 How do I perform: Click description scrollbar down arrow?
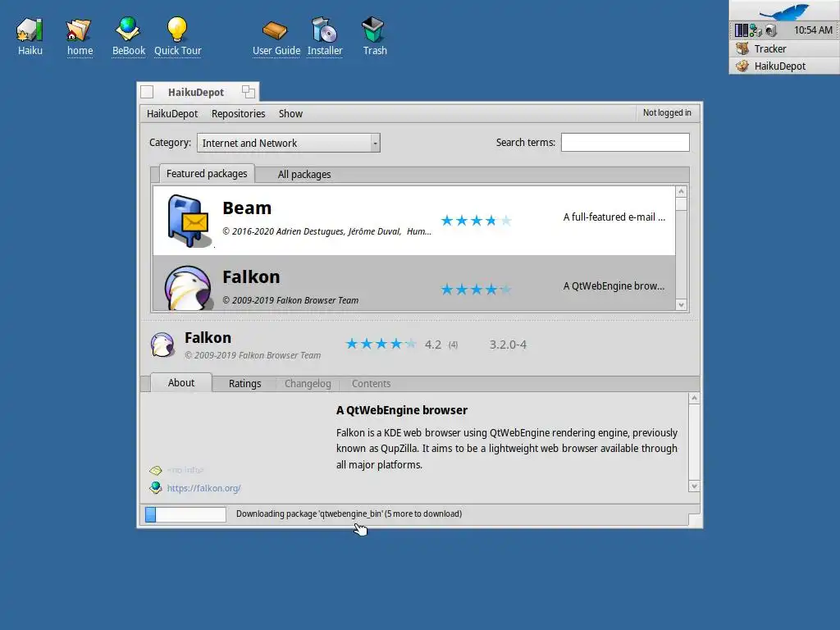click(x=694, y=486)
